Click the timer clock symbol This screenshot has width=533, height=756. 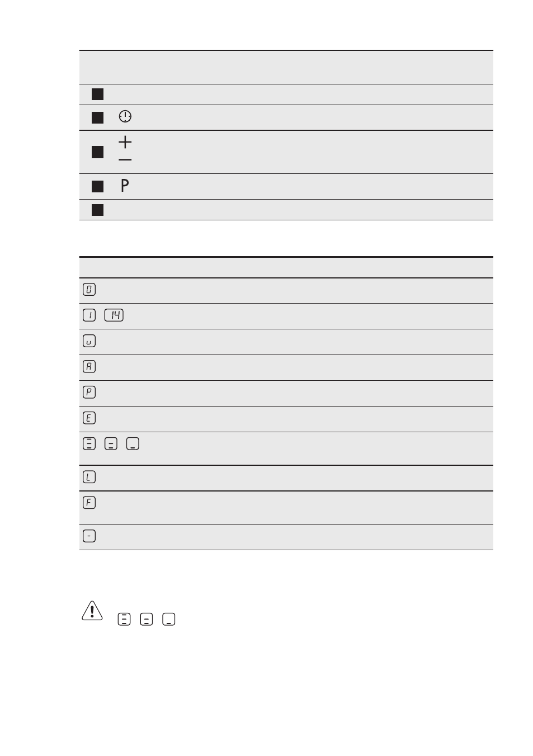[x=125, y=116]
